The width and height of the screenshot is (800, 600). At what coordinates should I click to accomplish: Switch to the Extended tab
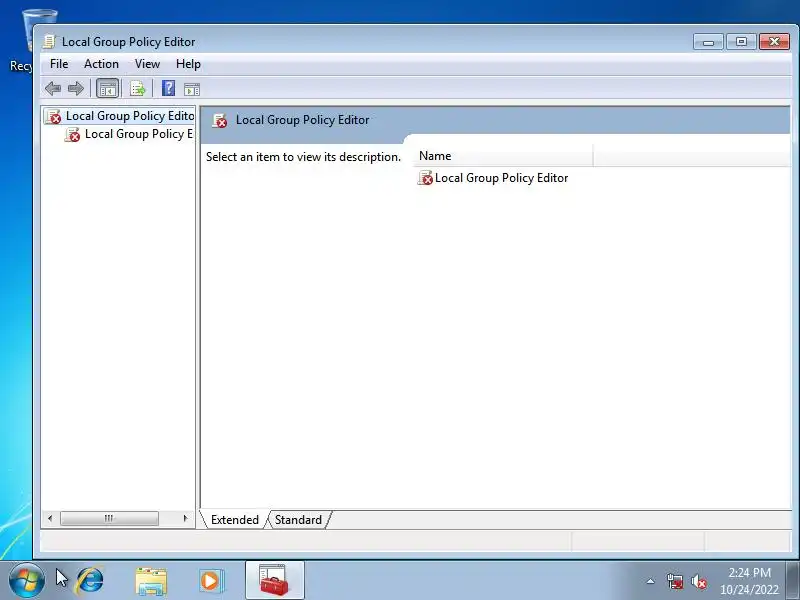(x=235, y=520)
